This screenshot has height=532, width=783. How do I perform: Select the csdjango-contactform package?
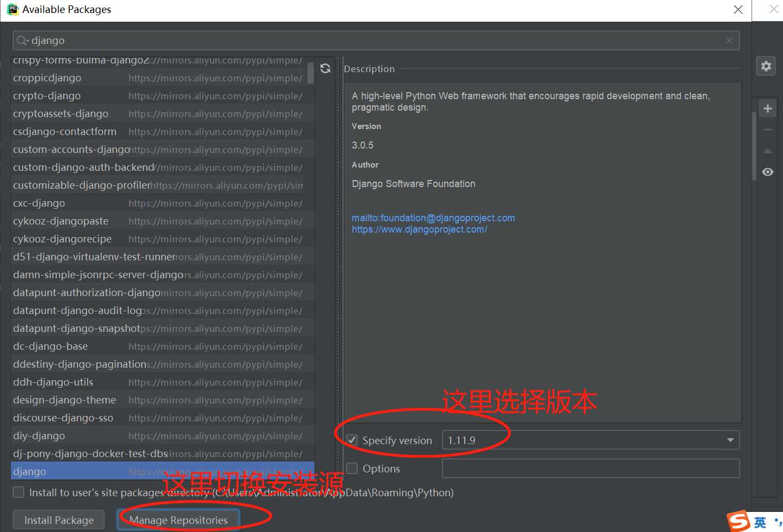(x=163, y=131)
